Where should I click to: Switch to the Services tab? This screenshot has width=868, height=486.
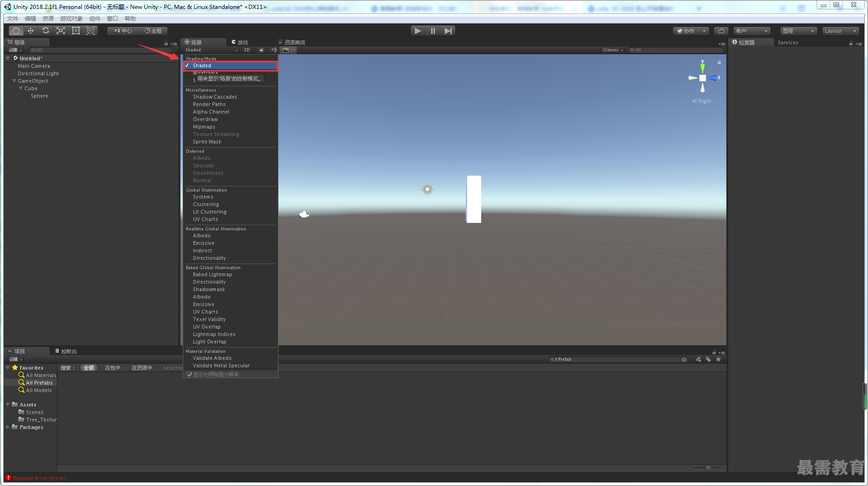click(788, 43)
